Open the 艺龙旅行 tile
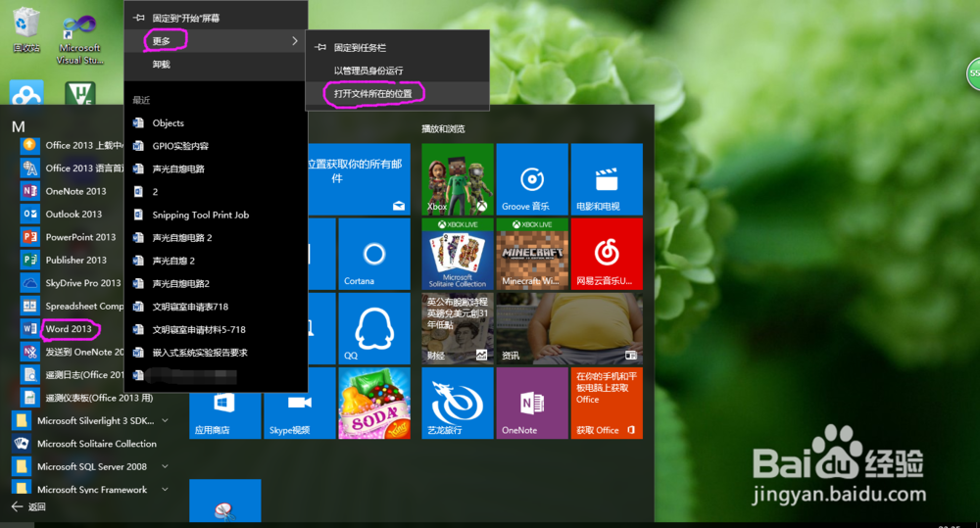 [458, 403]
